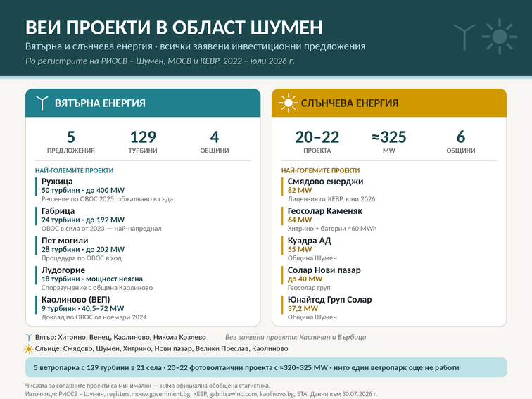Select the Ружица project name
The height and width of the screenshot is (399, 532).
(x=57, y=182)
